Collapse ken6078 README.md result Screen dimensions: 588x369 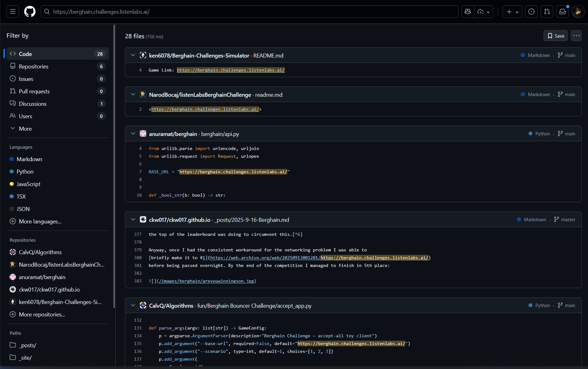pos(133,55)
